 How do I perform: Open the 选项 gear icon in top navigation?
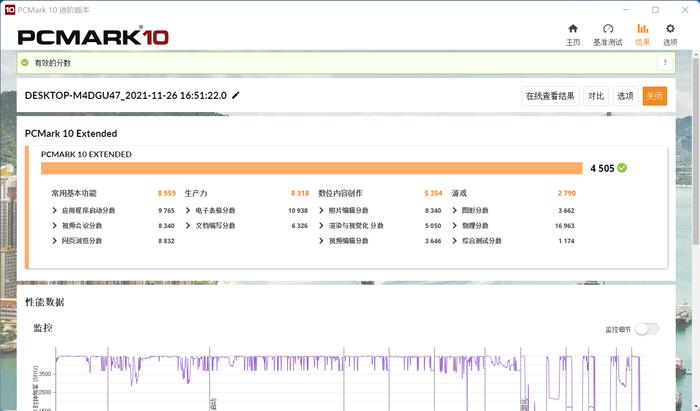coord(670,29)
